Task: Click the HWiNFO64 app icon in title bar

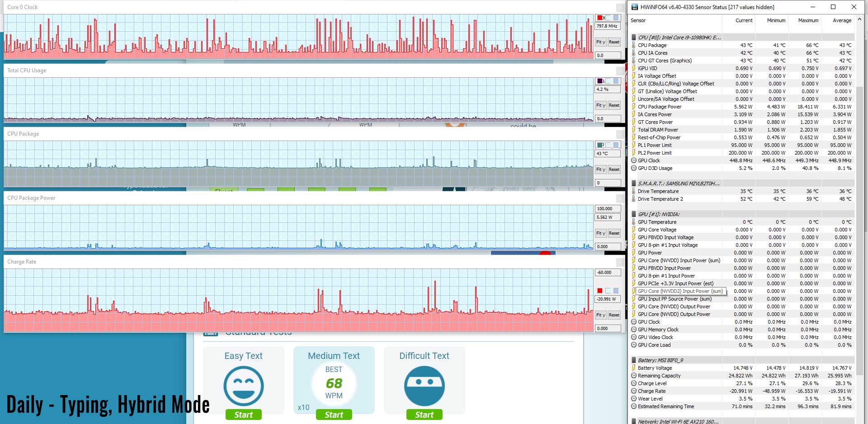Action: point(635,7)
